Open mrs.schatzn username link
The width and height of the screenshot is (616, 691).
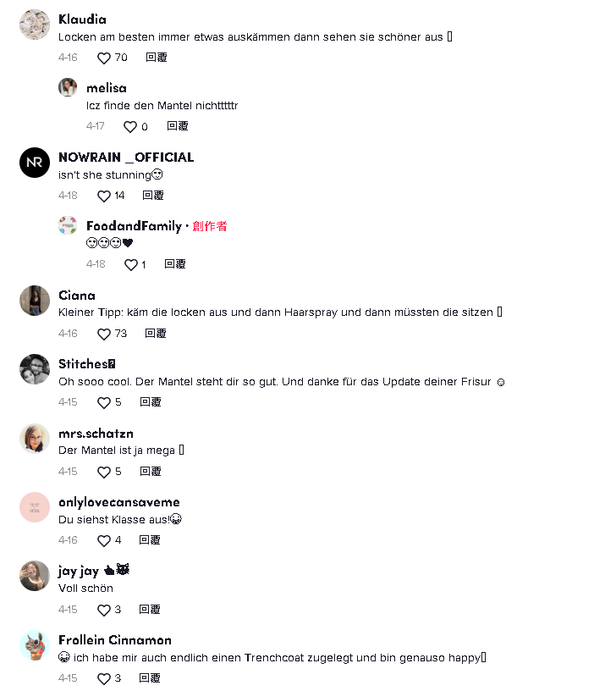96,434
